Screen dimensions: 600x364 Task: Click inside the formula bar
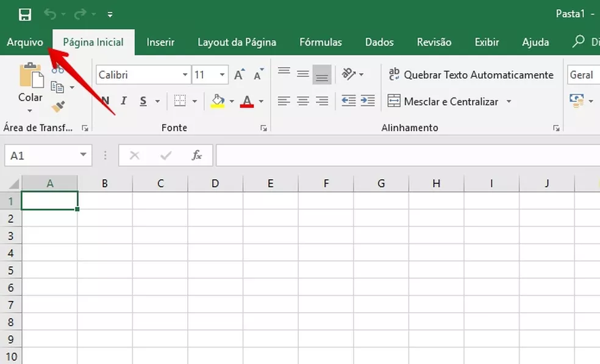[366, 155]
